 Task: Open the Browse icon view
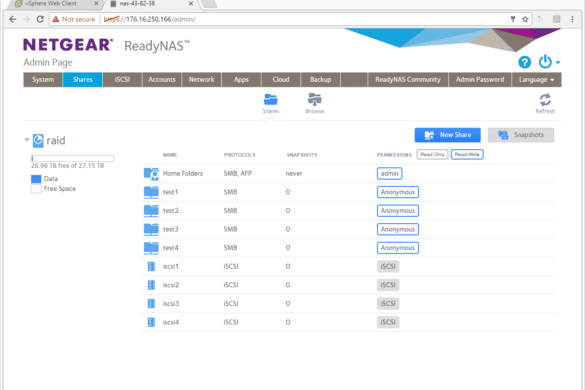[x=315, y=100]
